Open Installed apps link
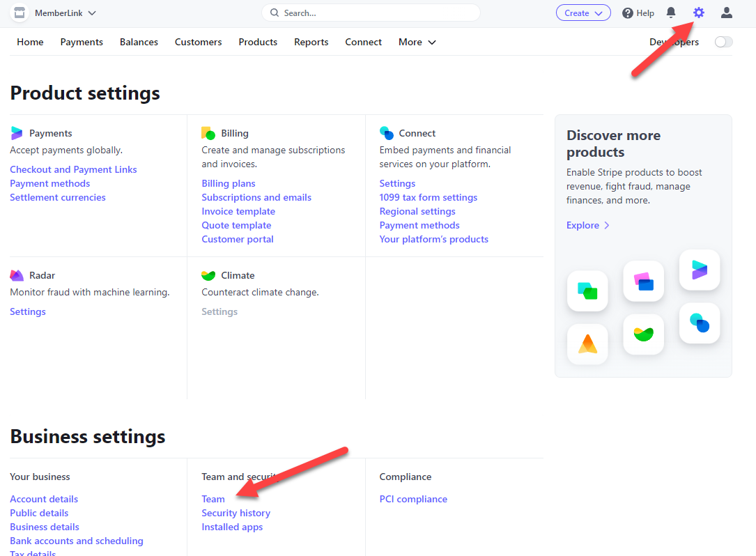Screen dimensions: 756x556 point(232,527)
